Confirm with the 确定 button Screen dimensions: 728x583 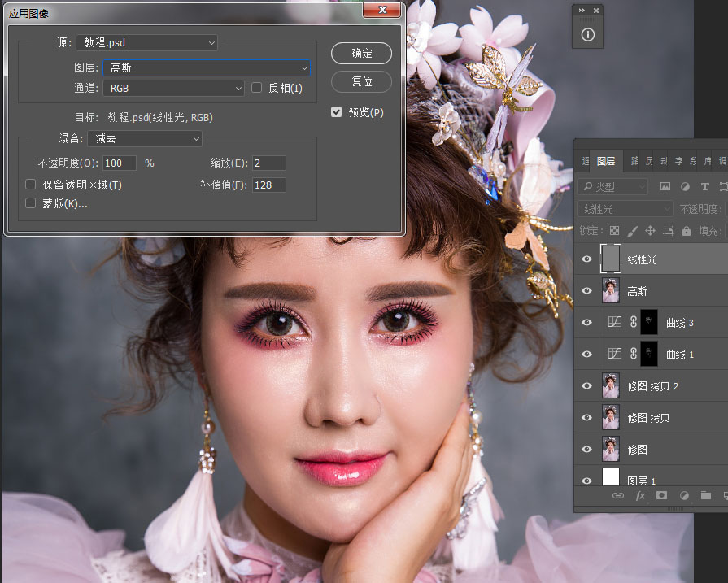pos(361,54)
